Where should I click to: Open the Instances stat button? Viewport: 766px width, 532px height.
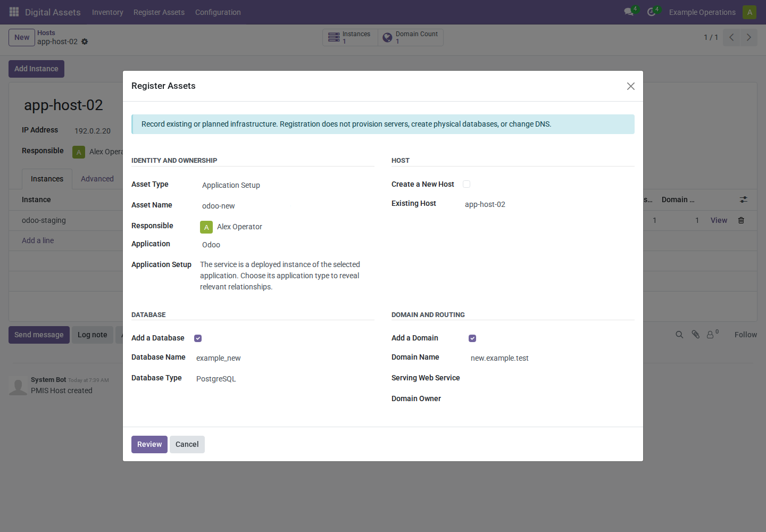350,37
